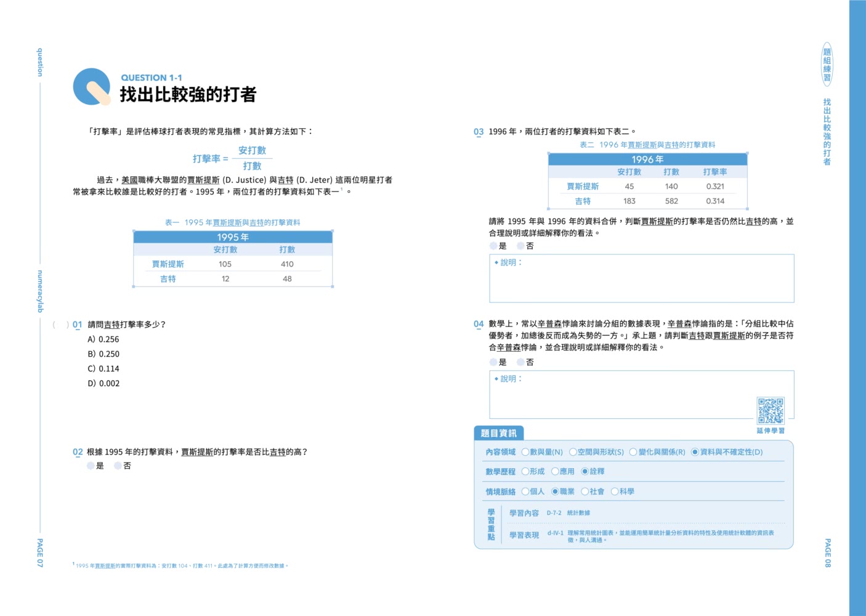This screenshot has width=866, height=616.
Task: Click the question 04 explanation box
Action: point(641,395)
